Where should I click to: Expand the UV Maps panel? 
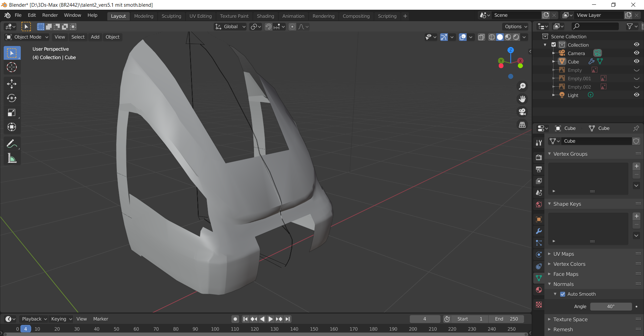click(x=563, y=254)
